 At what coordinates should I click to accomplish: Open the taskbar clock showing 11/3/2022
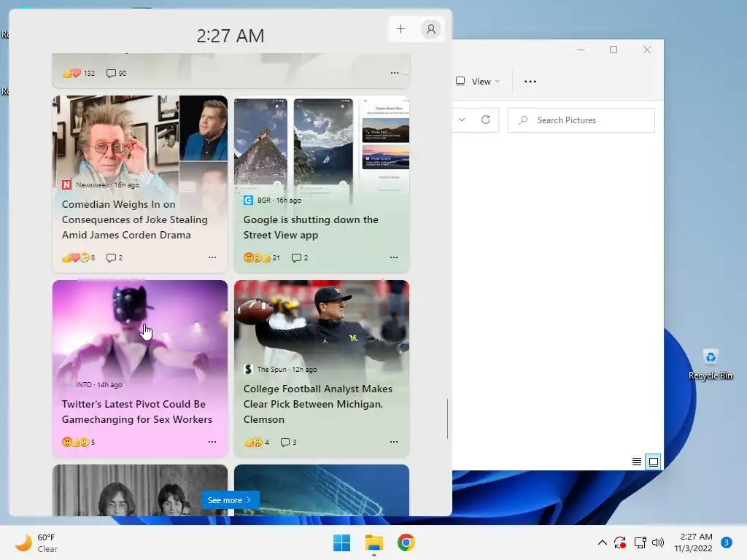(694, 542)
